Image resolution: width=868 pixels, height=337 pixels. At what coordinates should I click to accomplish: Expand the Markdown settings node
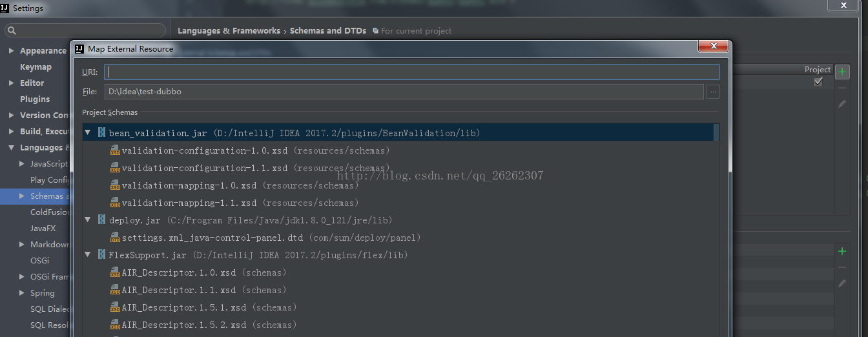pos(22,244)
